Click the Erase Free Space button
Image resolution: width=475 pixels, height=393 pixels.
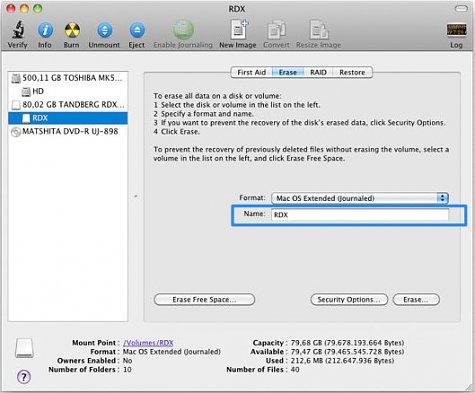[x=204, y=299]
